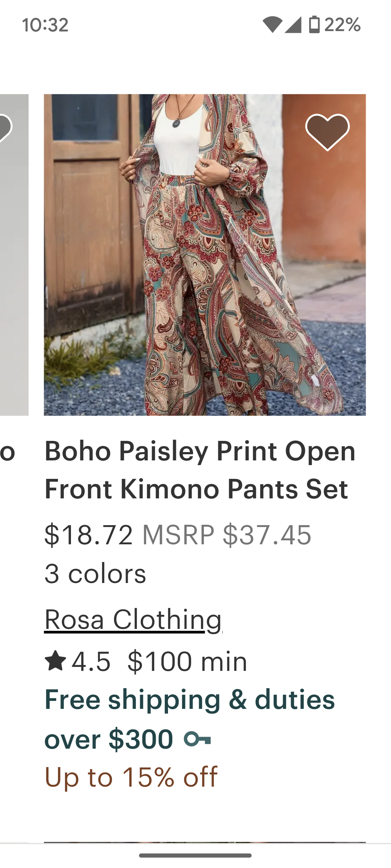The image size is (391, 868).
Task: Tap the $100 min order text
Action: point(187,661)
